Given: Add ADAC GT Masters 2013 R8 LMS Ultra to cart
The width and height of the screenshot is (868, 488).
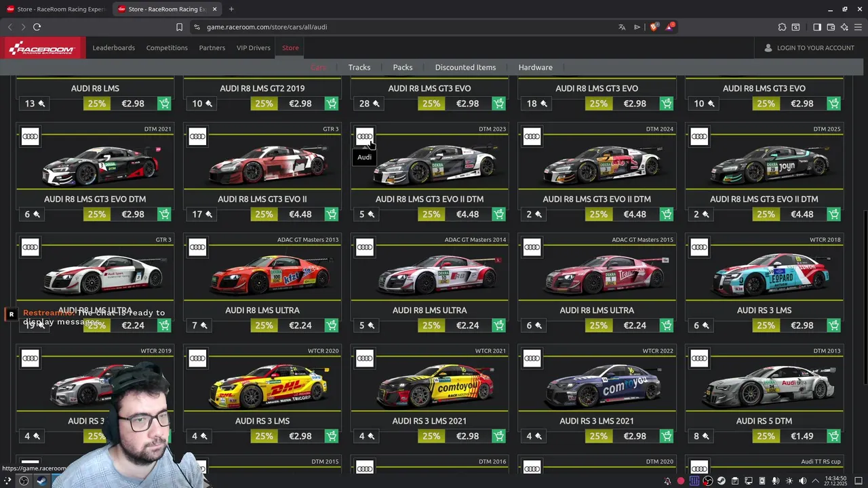Looking at the screenshot, I should [332, 325].
